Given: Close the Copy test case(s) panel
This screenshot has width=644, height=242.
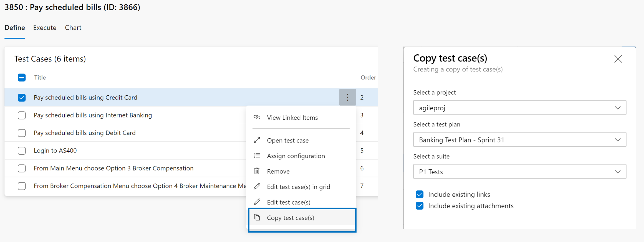Looking at the screenshot, I should tap(618, 59).
